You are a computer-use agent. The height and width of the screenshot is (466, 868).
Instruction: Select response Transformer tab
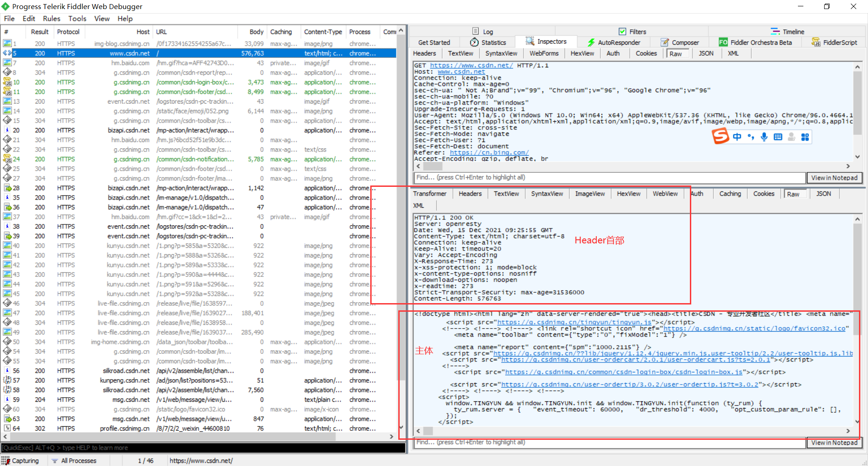coord(429,194)
